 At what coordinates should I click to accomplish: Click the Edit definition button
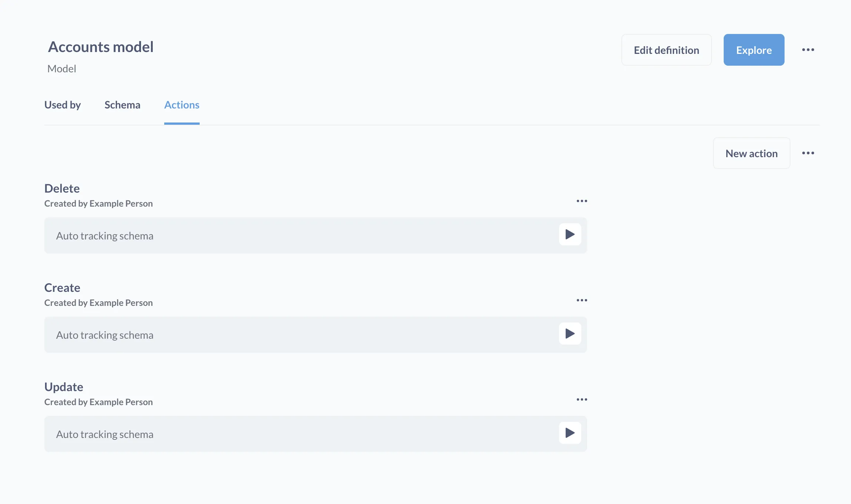[666, 49]
